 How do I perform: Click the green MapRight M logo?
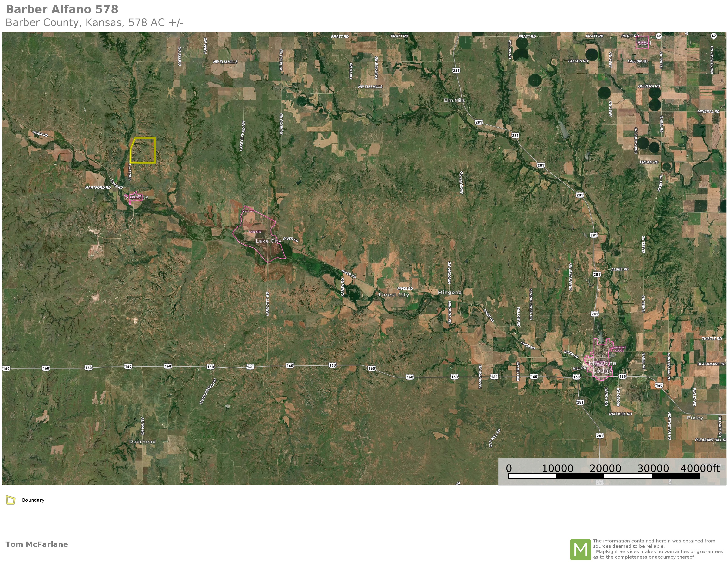coord(580,549)
